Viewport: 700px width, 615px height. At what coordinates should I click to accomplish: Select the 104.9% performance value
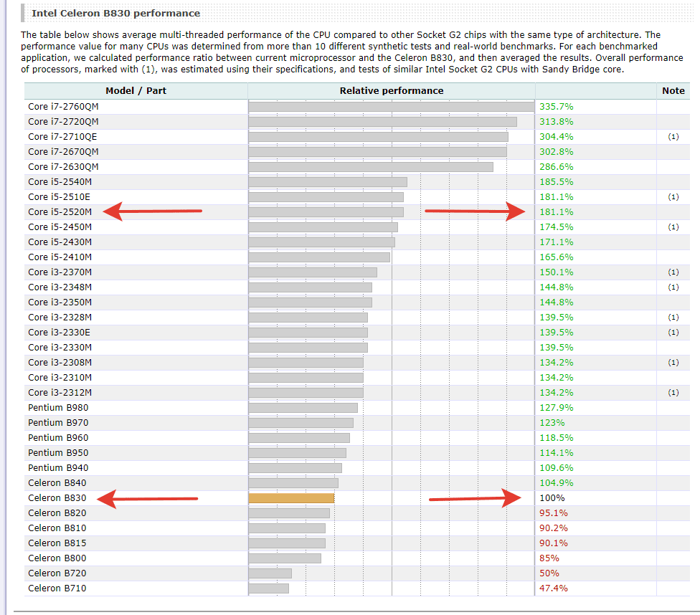tap(557, 483)
